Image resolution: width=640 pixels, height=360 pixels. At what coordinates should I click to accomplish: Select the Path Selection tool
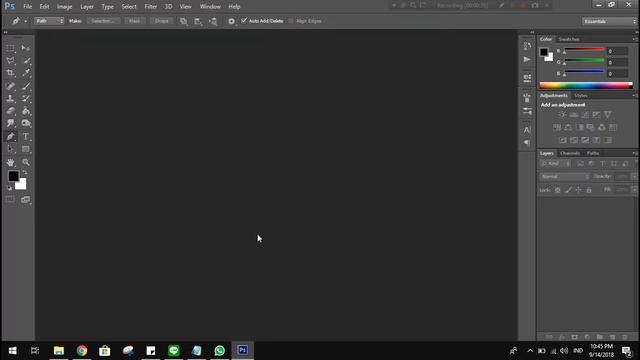pos(10,149)
